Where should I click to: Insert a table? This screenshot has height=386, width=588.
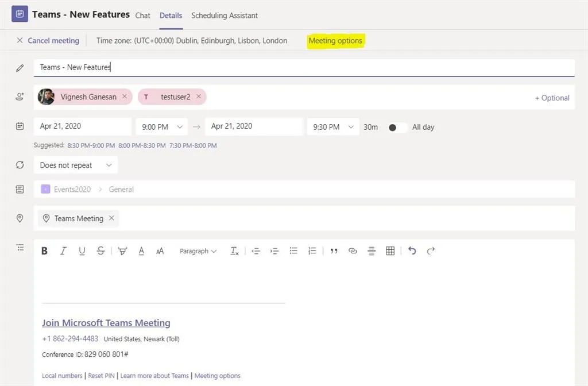pos(390,251)
